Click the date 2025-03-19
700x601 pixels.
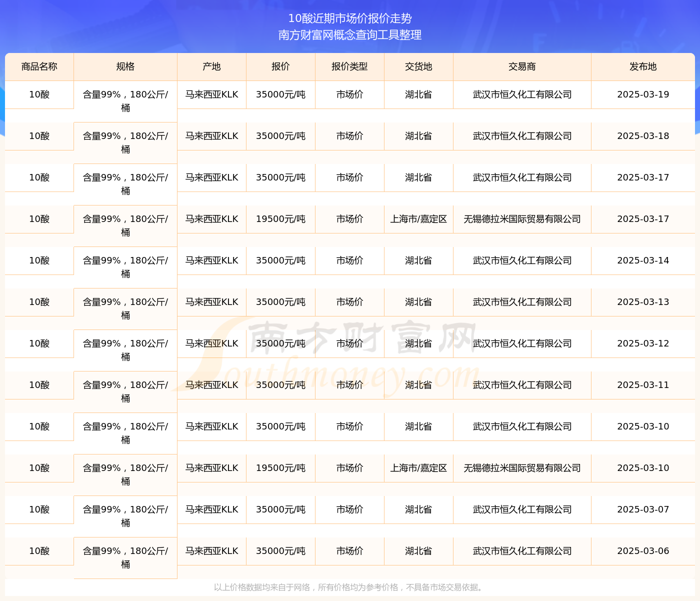pos(643,94)
